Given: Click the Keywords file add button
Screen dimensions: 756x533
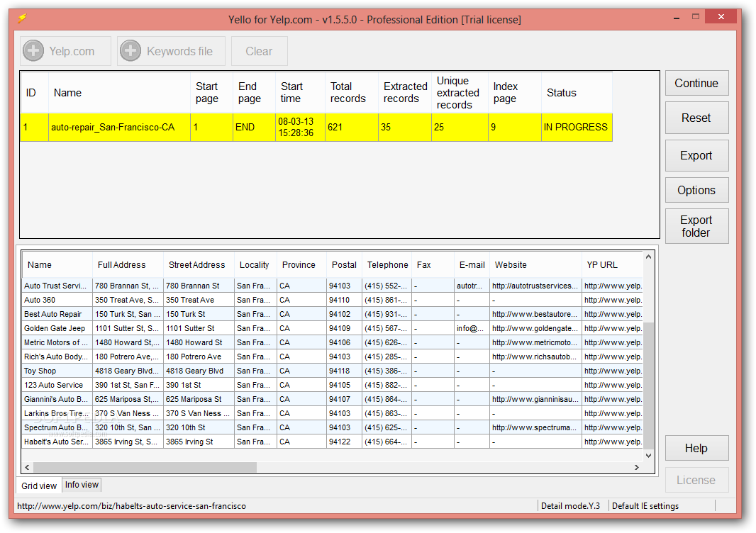Looking at the screenshot, I should point(171,51).
